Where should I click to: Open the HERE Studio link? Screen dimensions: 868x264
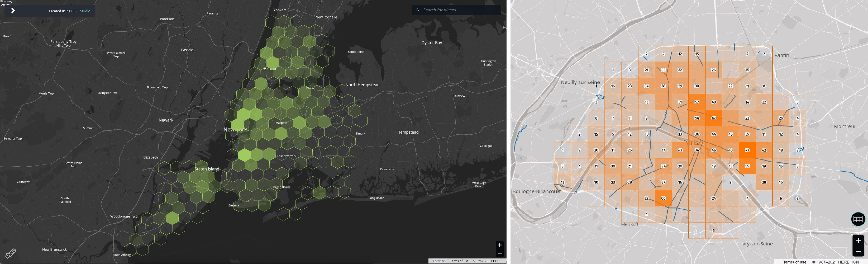(80, 11)
